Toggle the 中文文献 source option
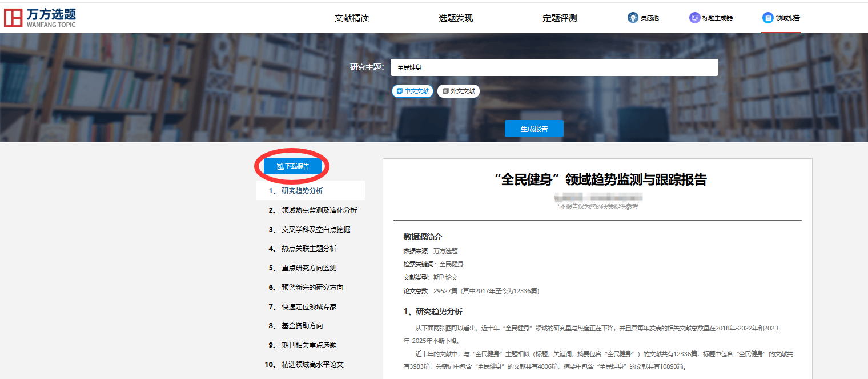This screenshot has width=868, height=379. [412, 91]
